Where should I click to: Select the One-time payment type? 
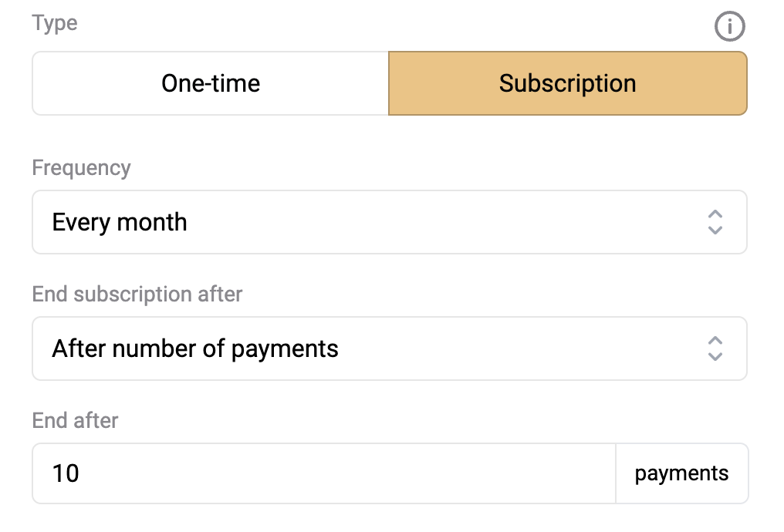(211, 83)
